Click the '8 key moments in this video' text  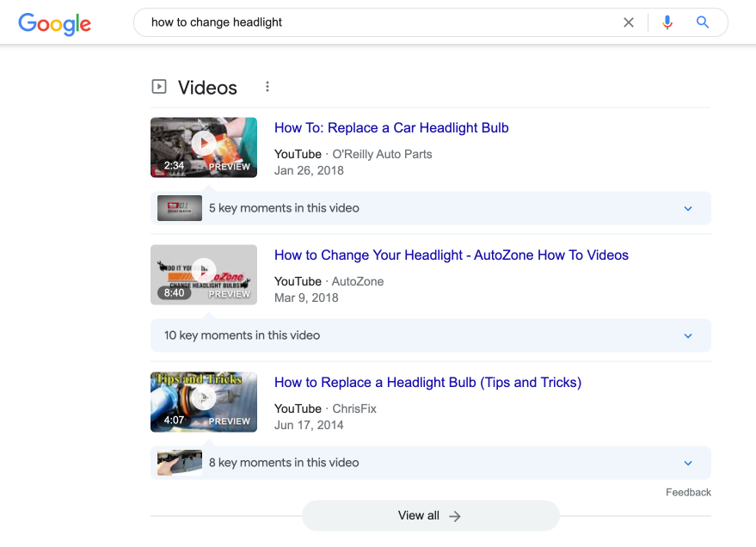(x=284, y=463)
